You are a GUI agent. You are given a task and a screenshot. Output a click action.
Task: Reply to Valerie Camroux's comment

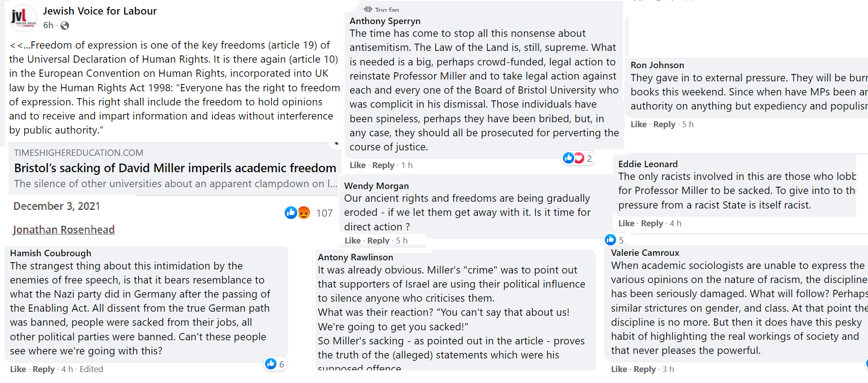click(644, 369)
